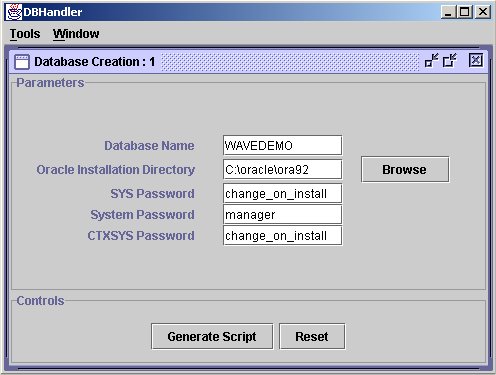The height and width of the screenshot is (375, 496).
Task: Close the Database Creation internal frame
Action: click(x=476, y=61)
